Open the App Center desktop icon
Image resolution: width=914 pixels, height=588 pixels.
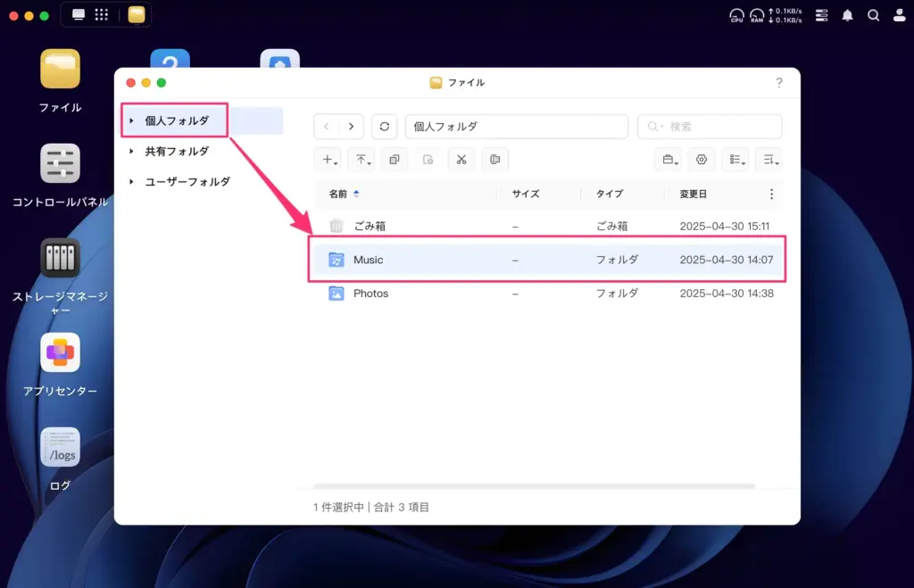60,353
